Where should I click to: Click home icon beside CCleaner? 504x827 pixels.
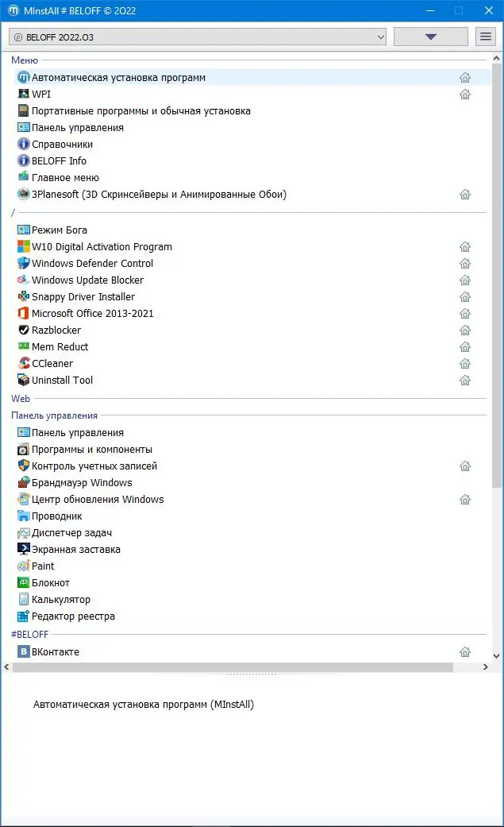(465, 363)
